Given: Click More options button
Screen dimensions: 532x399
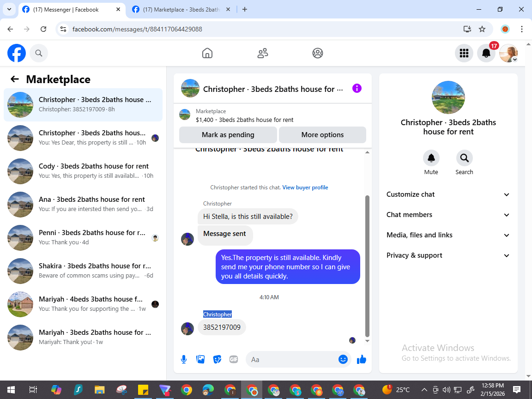Looking at the screenshot, I should click(x=322, y=135).
